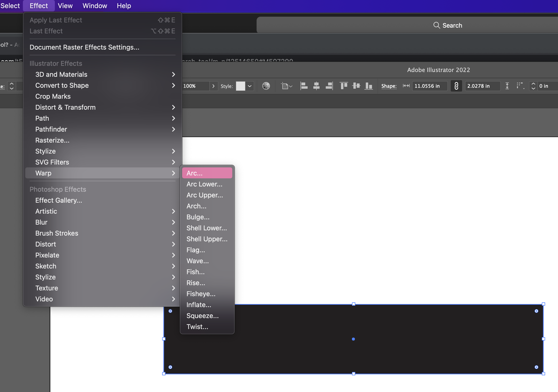Toggle the constrain width and height link
The image size is (558, 392).
456,86
